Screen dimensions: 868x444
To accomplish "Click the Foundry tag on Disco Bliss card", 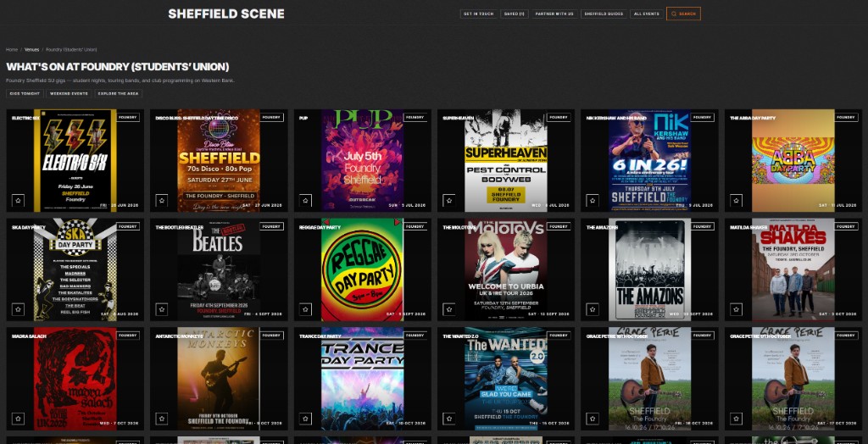I will [x=271, y=118].
